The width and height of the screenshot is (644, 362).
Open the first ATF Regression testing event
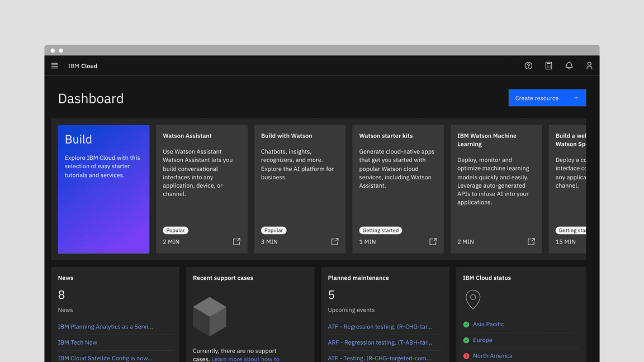(380, 327)
